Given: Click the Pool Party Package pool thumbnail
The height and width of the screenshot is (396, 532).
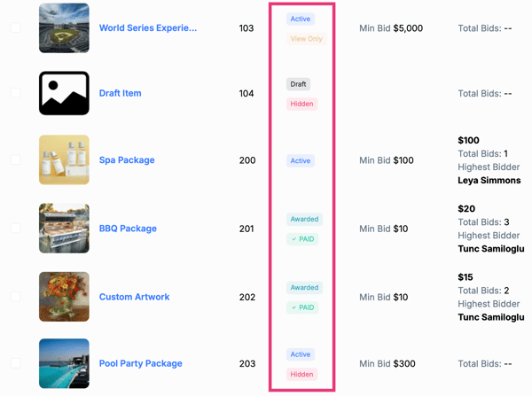Looking at the screenshot, I should pyautogui.click(x=64, y=363).
